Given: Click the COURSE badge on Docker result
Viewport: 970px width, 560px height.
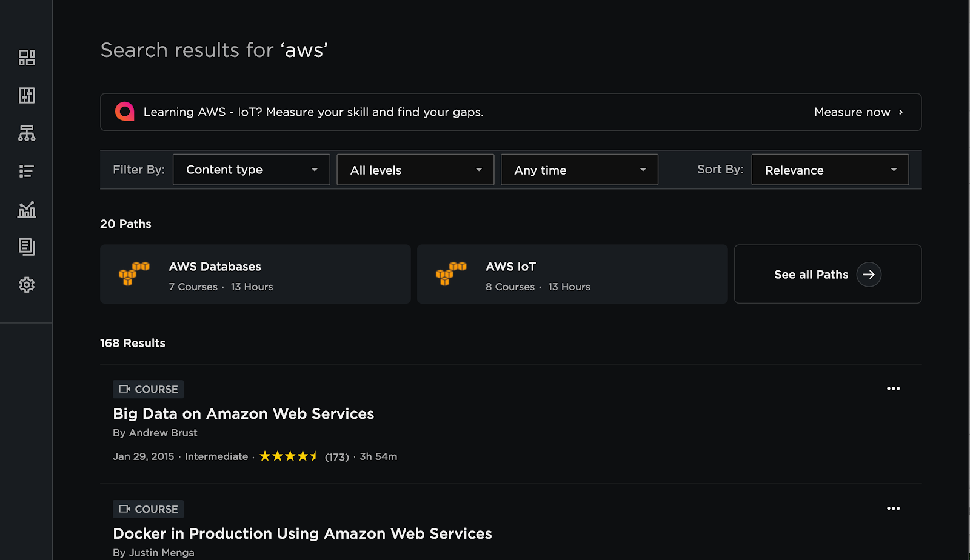Looking at the screenshot, I should (149, 509).
